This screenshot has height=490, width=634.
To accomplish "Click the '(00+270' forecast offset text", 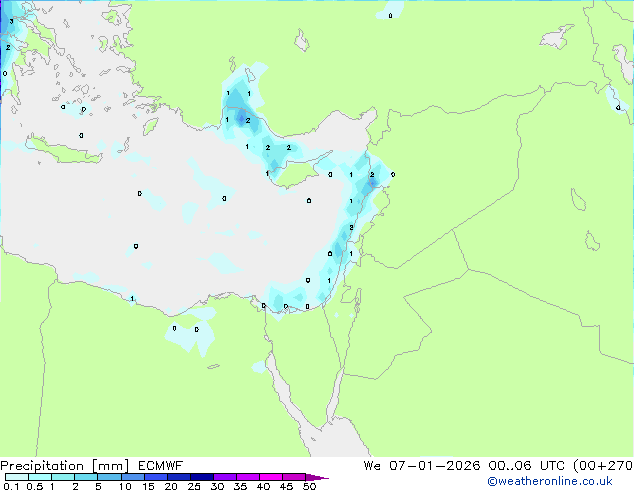I will [603, 466].
